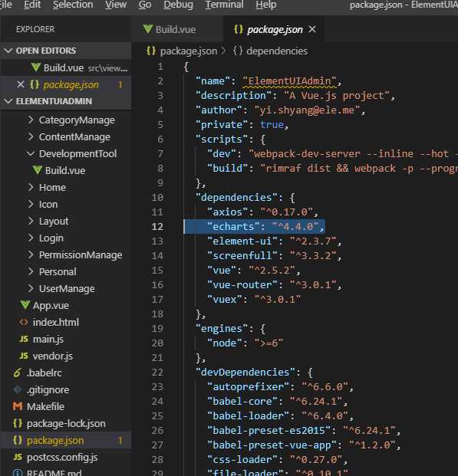
Task: Click the git icon beside .gitignore
Action: 18,389
